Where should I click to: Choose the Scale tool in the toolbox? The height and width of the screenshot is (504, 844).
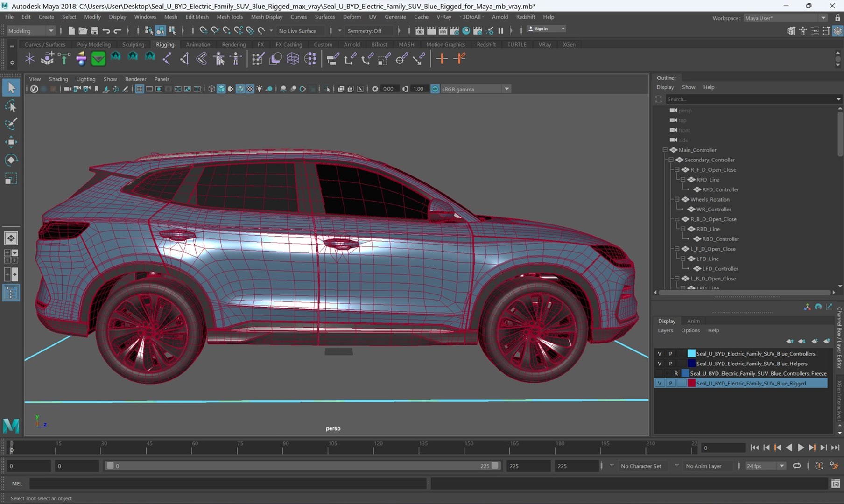pos(11,179)
